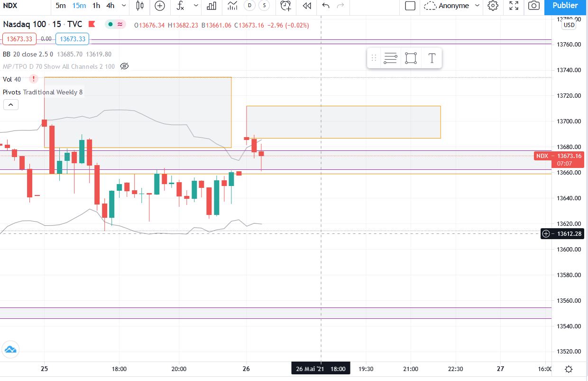Image resolution: width=588 pixels, height=381 pixels.
Task: Click the Publier button
Action: click(566, 6)
